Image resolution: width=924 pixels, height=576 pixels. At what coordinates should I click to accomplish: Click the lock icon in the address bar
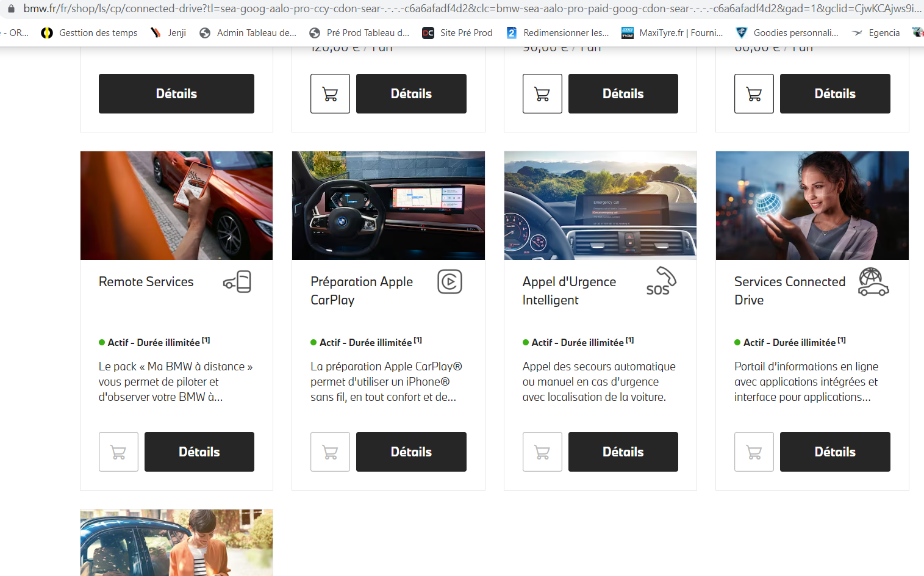tap(10, 9)
